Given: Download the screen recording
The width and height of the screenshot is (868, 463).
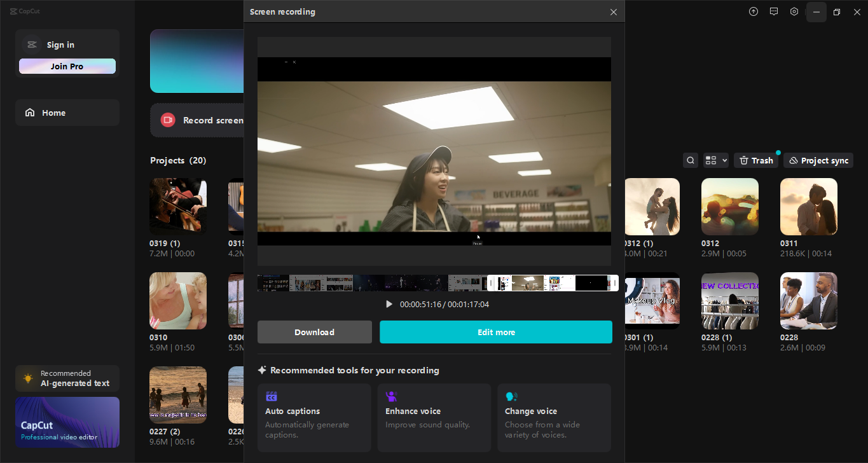Looking at the screenshot, I should pos(314,331).
